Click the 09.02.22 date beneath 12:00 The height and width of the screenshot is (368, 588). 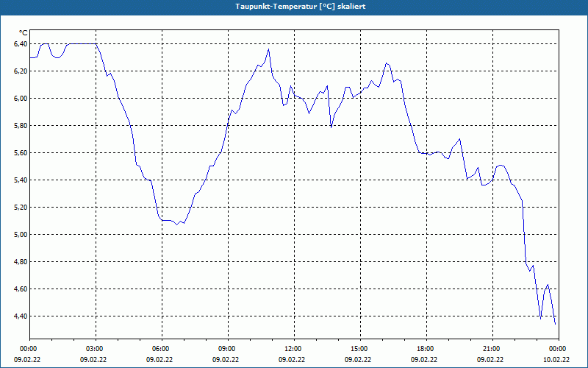pos(291,360)
